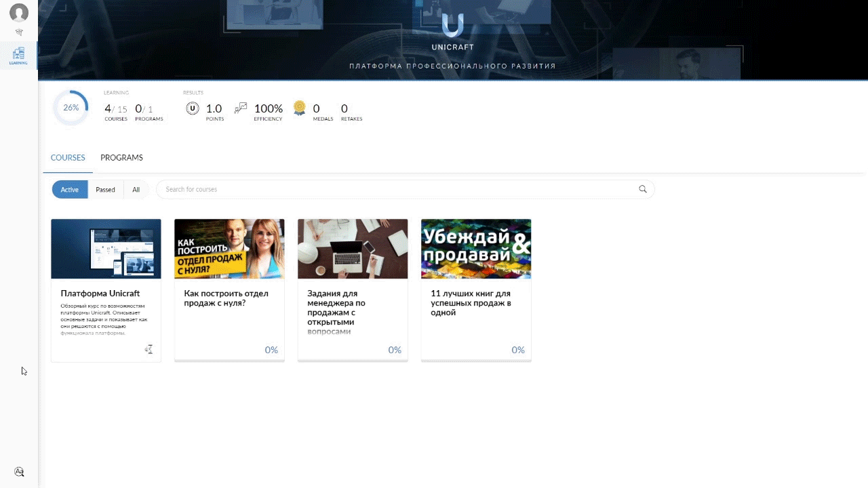Click the search magnifier icon
This screenshot has height=488, width=868.
(x=642, y=189)
